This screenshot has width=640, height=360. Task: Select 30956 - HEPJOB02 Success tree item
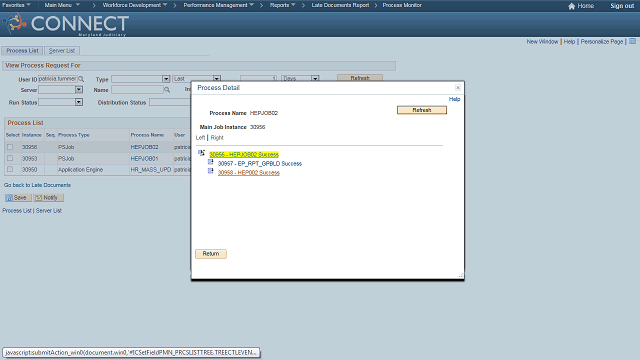(244, 154)
